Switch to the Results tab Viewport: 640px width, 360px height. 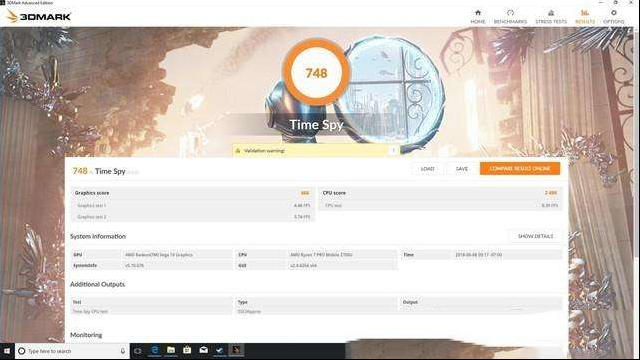585,16
